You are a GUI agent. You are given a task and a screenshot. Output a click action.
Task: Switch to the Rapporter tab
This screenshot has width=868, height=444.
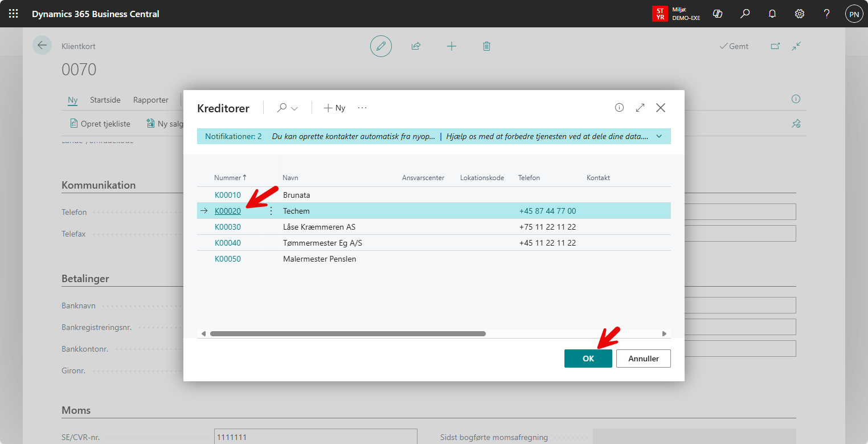tap(151, 100)
